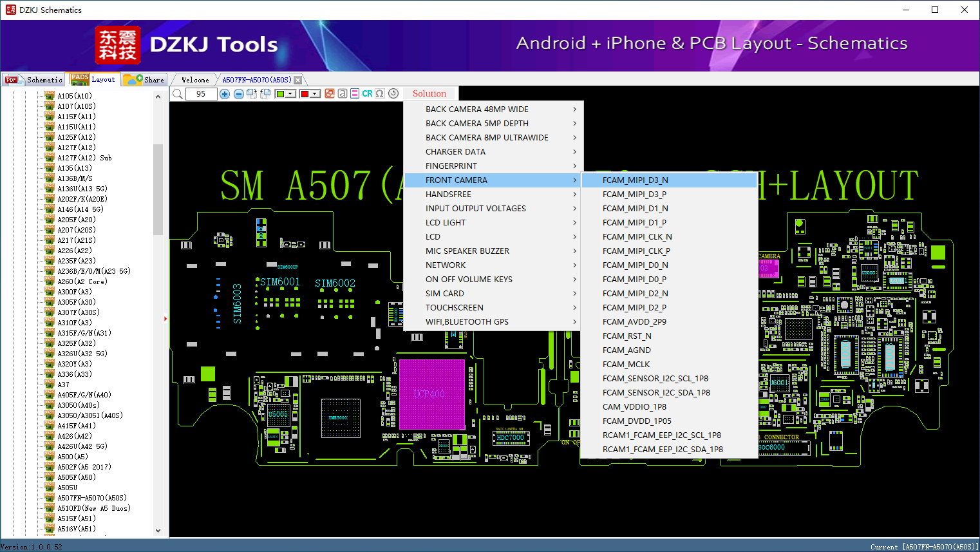This screenshot has height=552, width=980.
Task: Switch to the Schematic tab
Action: (x=34, y=80)
